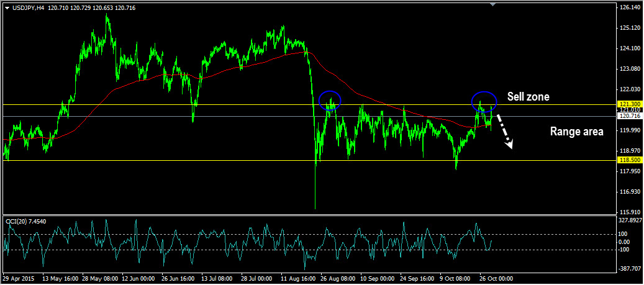Click the 123.080 price scale value

[630, 68]
